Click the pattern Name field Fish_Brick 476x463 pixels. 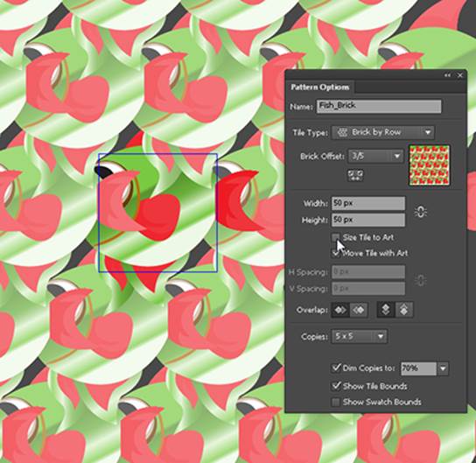(x=379, y=107)
